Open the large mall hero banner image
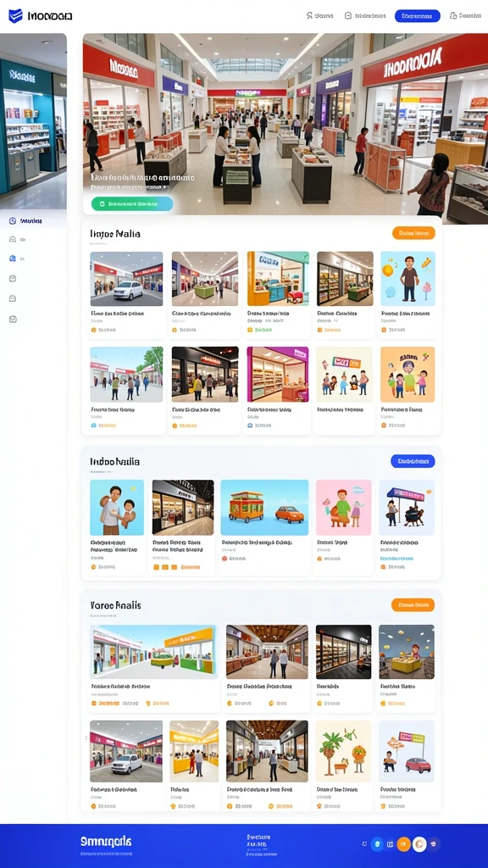488x868 pixels. tap(285, 125)
